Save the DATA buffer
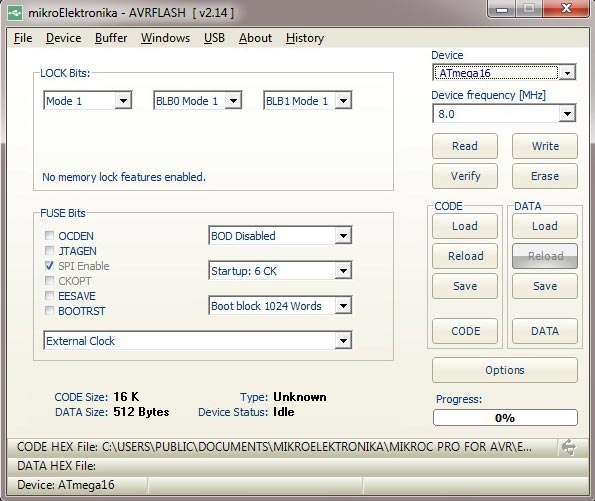 coord(545,286)
